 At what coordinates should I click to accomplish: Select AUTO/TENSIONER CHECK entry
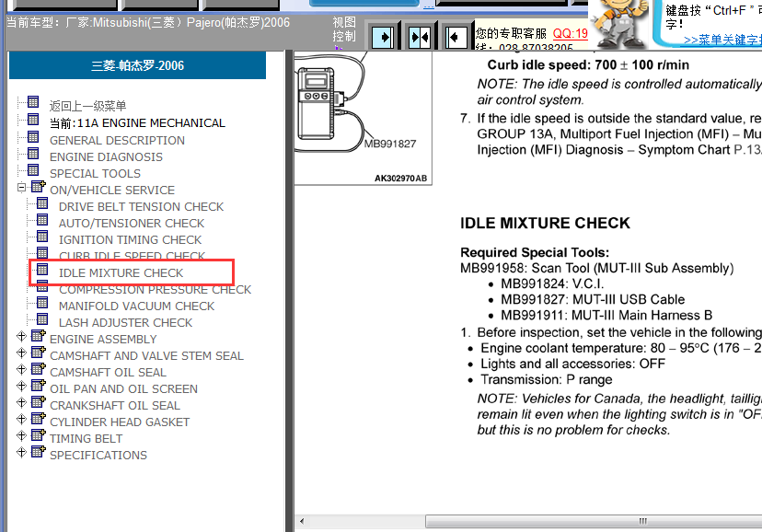tap(132, 223)
